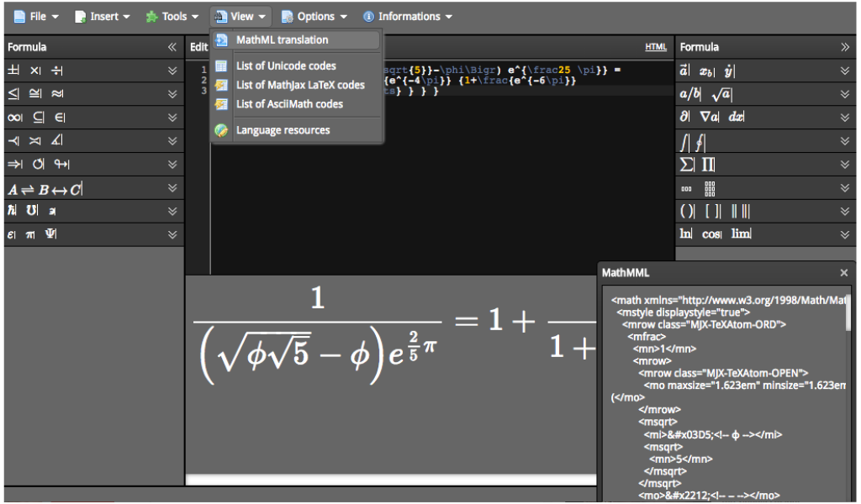Open the Options menu
Screen dimensions: 861x504
point(314,16)
